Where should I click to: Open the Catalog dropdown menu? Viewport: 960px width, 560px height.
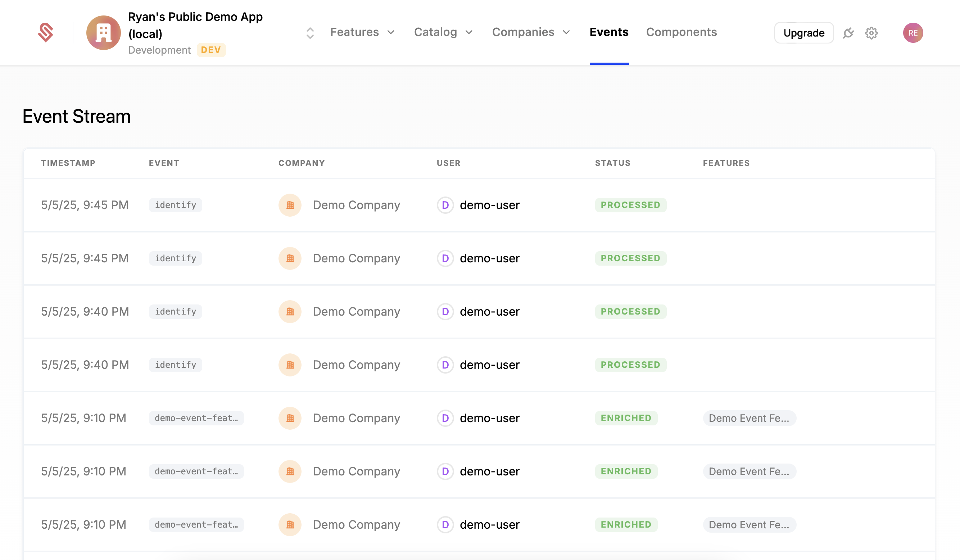[x=443, y=32]
